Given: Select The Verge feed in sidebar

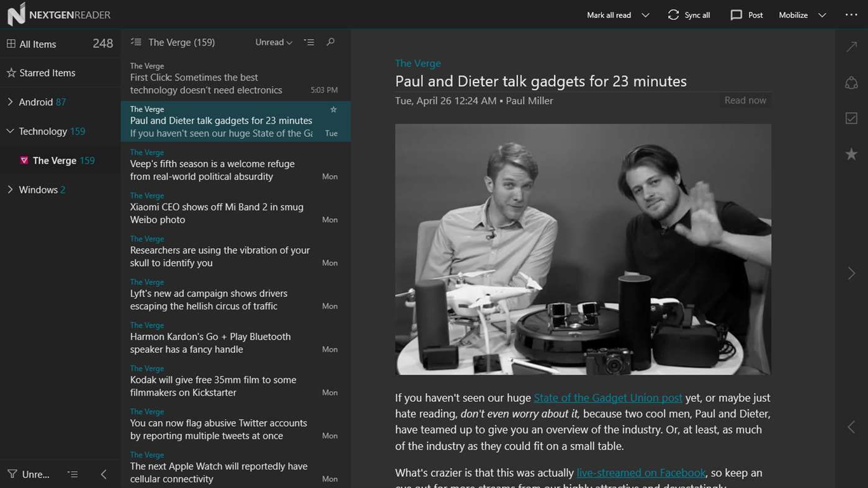Looking at the screenshot, I should [60, 161].
